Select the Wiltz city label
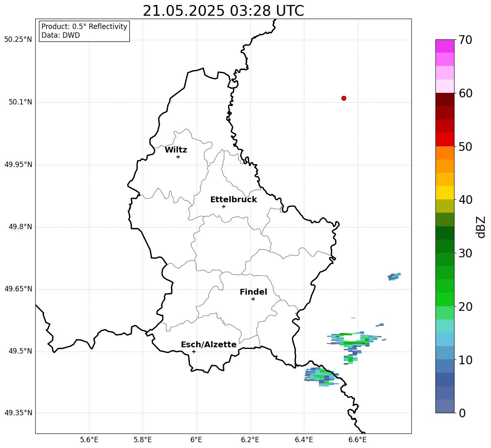Viewport: 491px width, 448px height. pos(176,150)
